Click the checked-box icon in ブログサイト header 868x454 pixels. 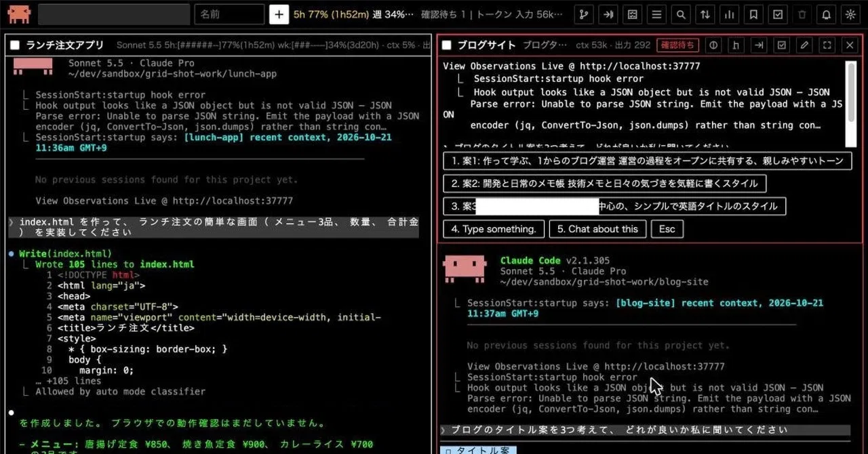[782, 45]
